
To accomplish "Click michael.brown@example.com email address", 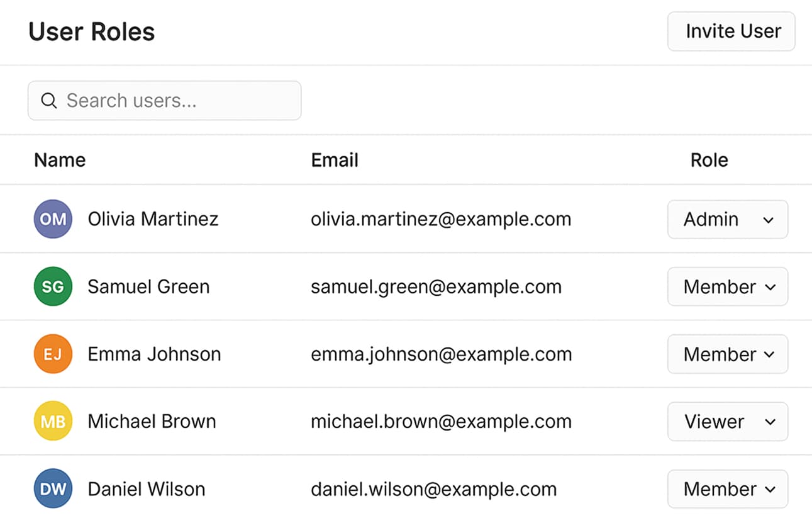I will pos(441,421).
